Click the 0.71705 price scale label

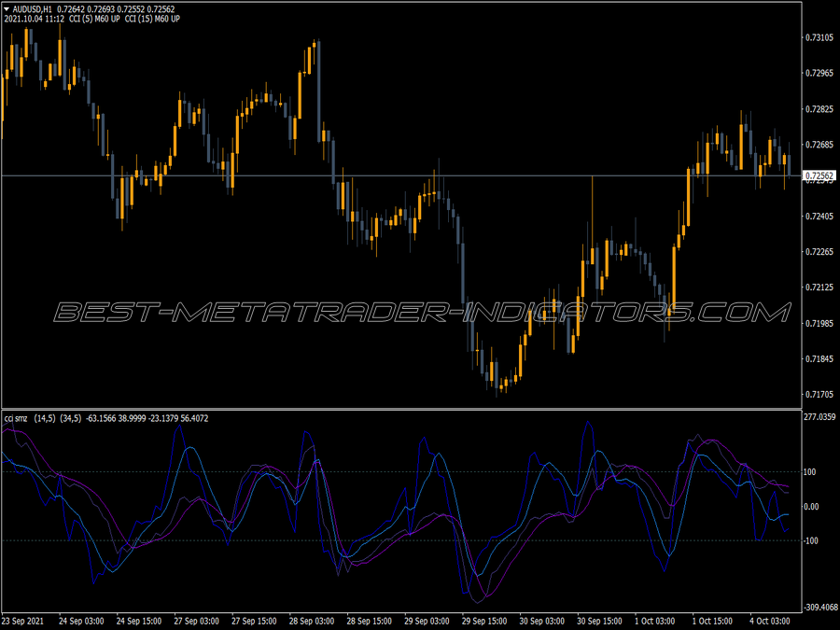click(x=819, y=395)
